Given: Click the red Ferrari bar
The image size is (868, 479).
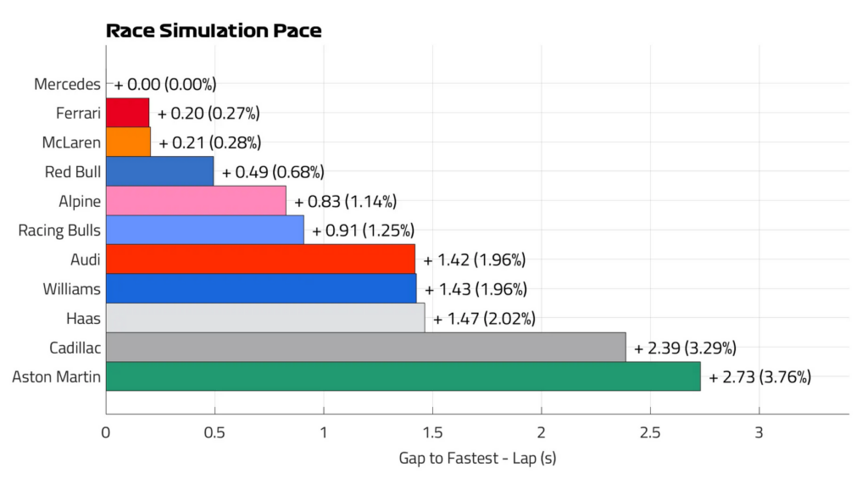Looking at the screenshot, I should (x=127, y=113).
